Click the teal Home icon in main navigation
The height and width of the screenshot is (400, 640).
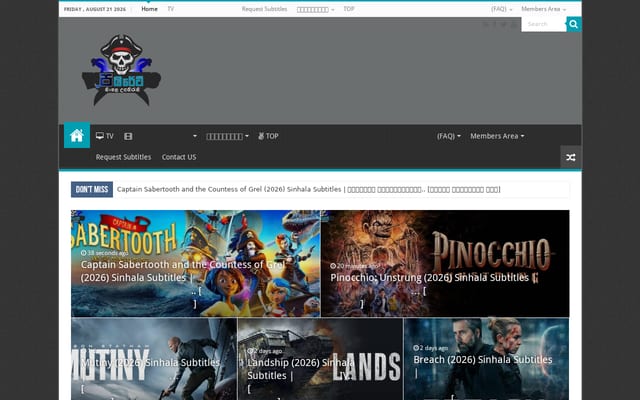[x=77, y=135]
